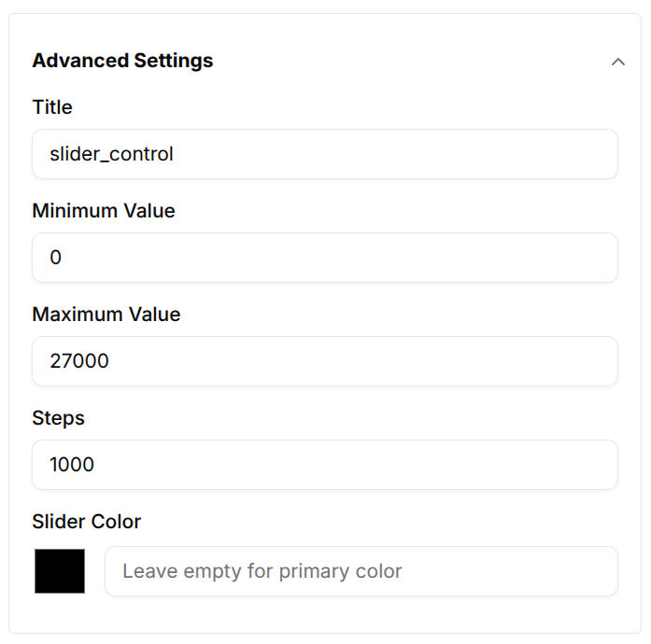This screenshot has height=644, width=651.
Task: Focus the Slider Color text field
Action: tap(361, 571)
